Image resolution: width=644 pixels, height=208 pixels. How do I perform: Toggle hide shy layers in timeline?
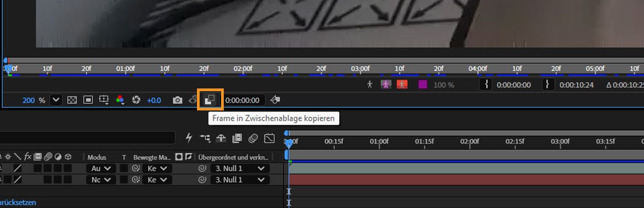221,138
